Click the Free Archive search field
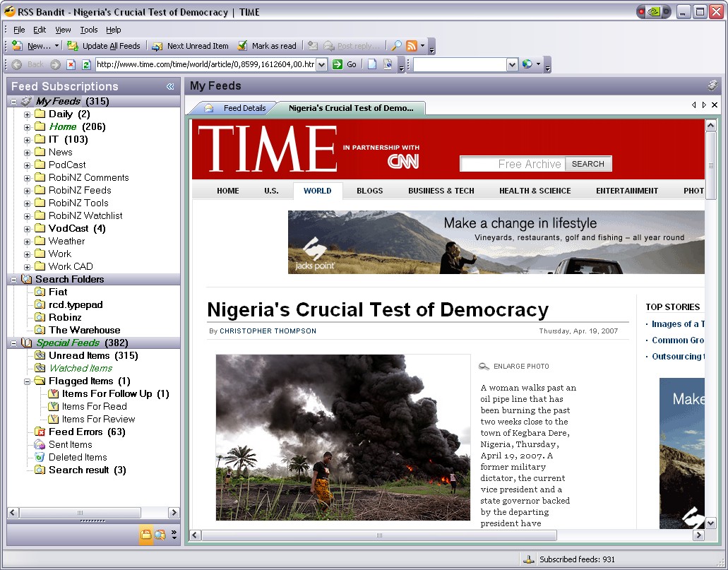 click(513, 164)
